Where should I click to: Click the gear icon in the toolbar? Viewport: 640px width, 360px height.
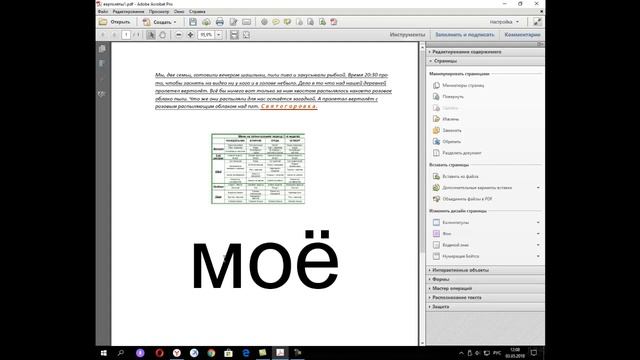tap(264, 22)
